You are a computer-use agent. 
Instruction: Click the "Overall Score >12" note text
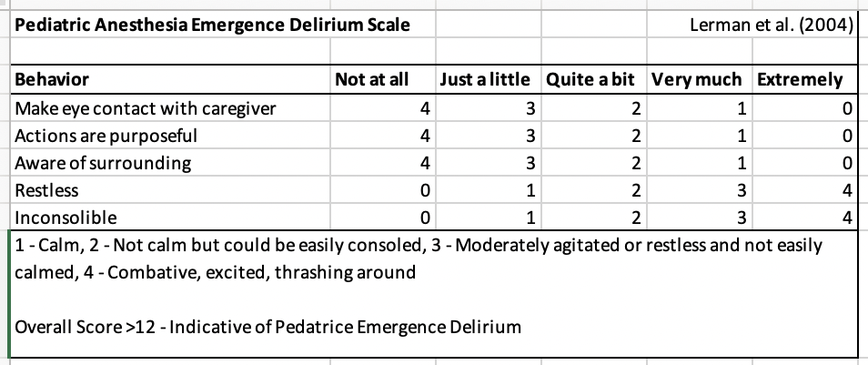point(268,327)
